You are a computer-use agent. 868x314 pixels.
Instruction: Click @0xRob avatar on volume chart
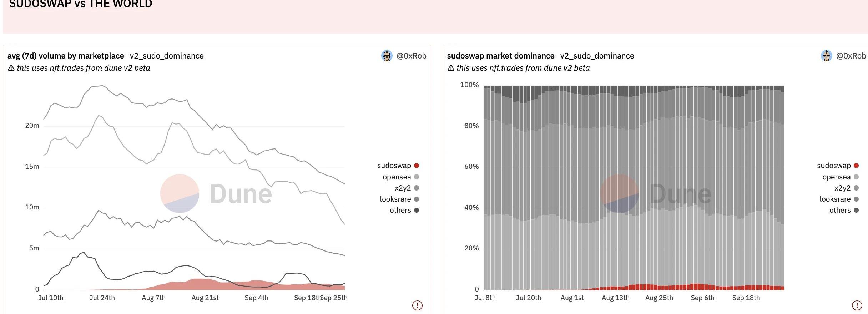point(387,56)
